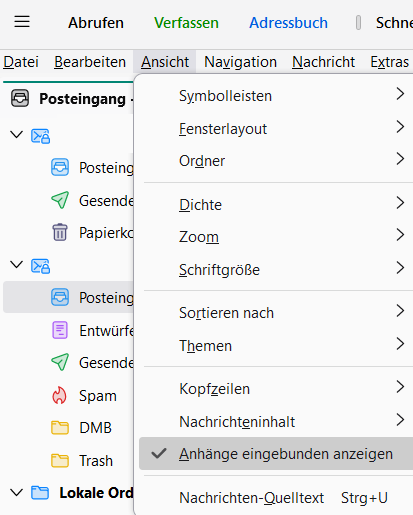Viewport: 413px width, 515px height.
Task: Open the Zoom submenu
Action: 276,237
